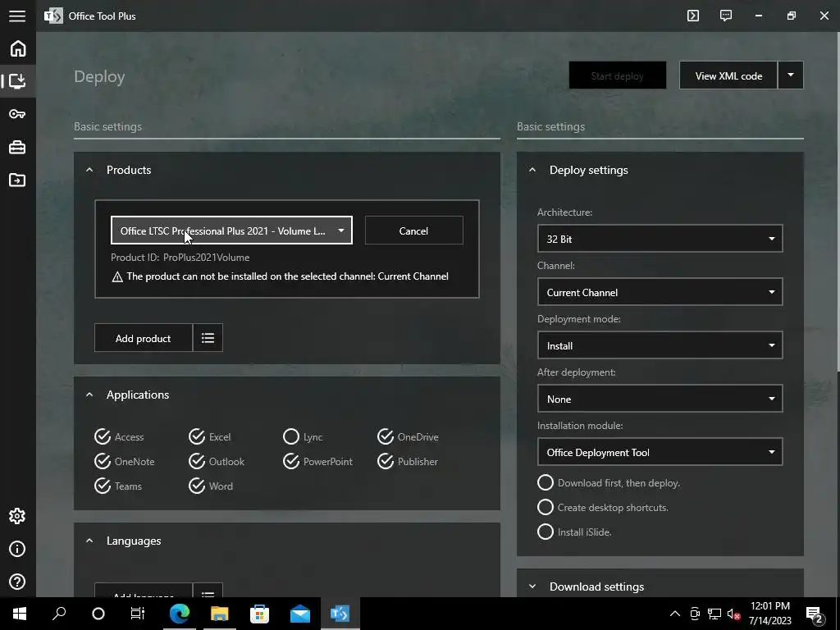Image resolution: width=840 pixels, height=630 pixels.
Task: Open the Activate key icon in sidebar
Action: [x=17, y=113]
